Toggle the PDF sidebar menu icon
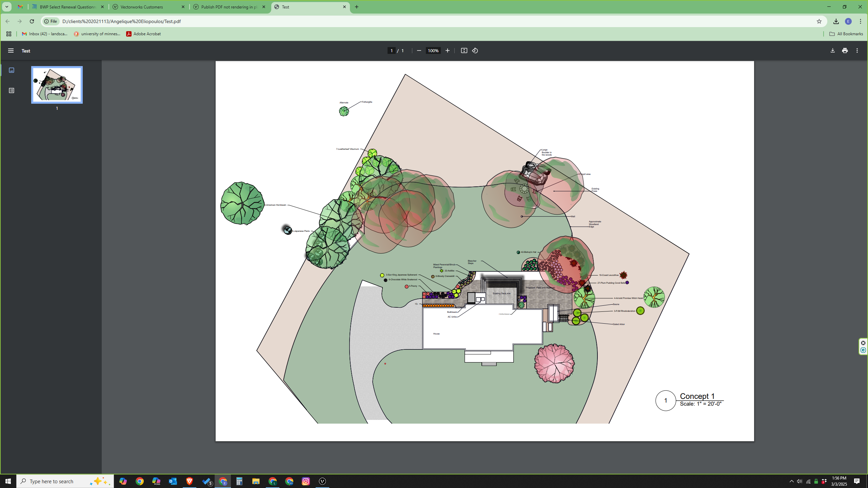This screenshot has height=488, width=868. click(11, 50)
